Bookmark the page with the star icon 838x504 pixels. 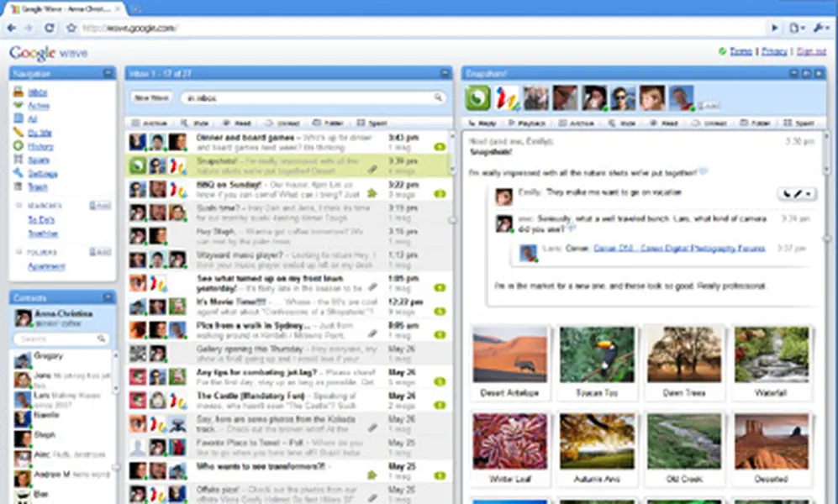tap(71, 28)
